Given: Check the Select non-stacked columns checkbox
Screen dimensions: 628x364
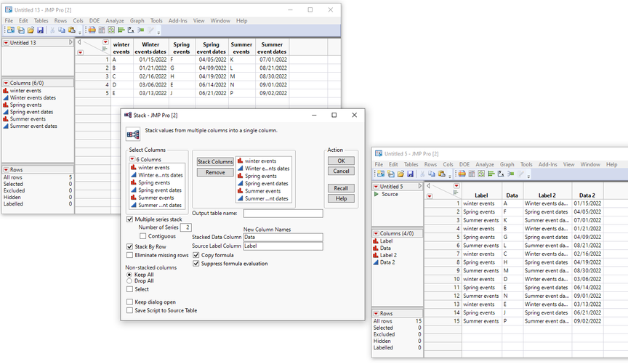Looking at the screenshot, I should point(130,289).
